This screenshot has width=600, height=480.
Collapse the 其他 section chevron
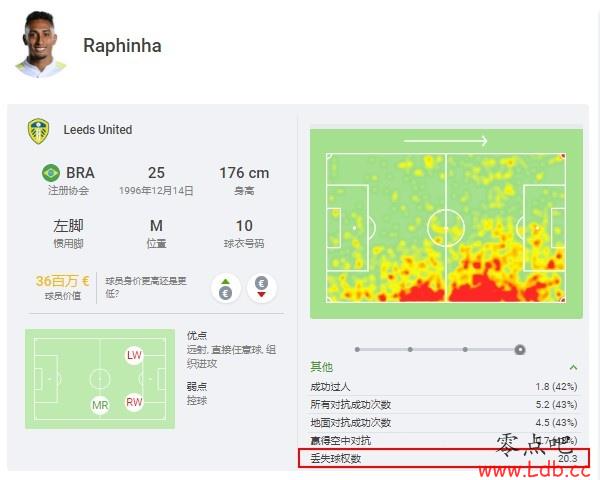point(573,367)
